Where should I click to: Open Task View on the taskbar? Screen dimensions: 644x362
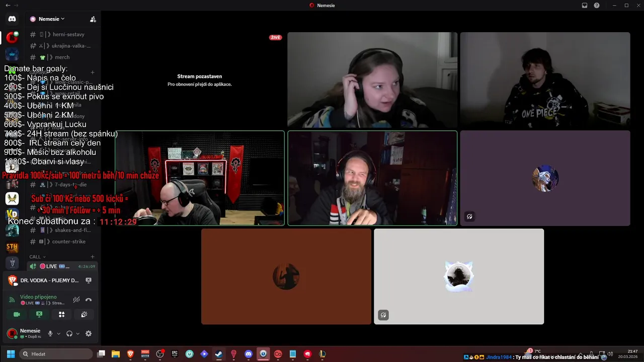pos(101,354)
